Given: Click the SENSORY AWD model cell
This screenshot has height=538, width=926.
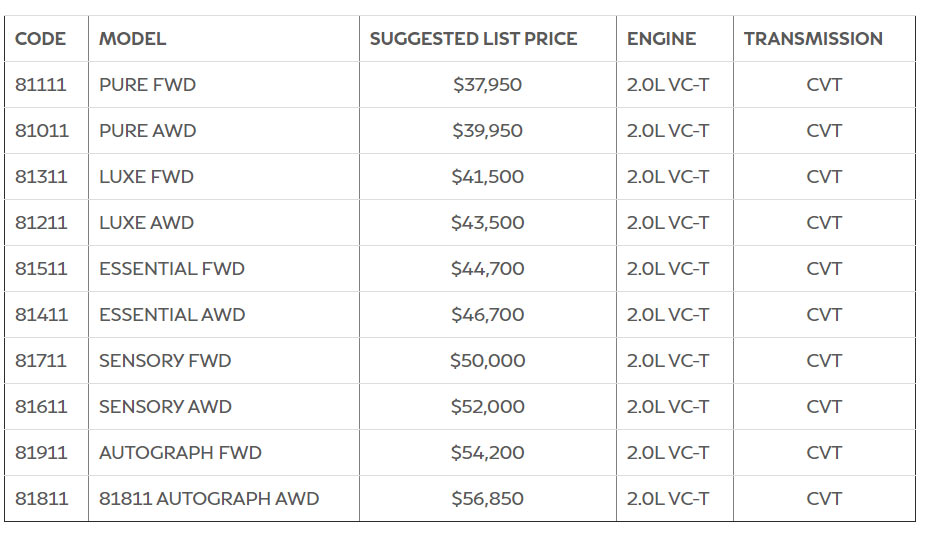Looking at the screenshot, I should click(165, 407).
